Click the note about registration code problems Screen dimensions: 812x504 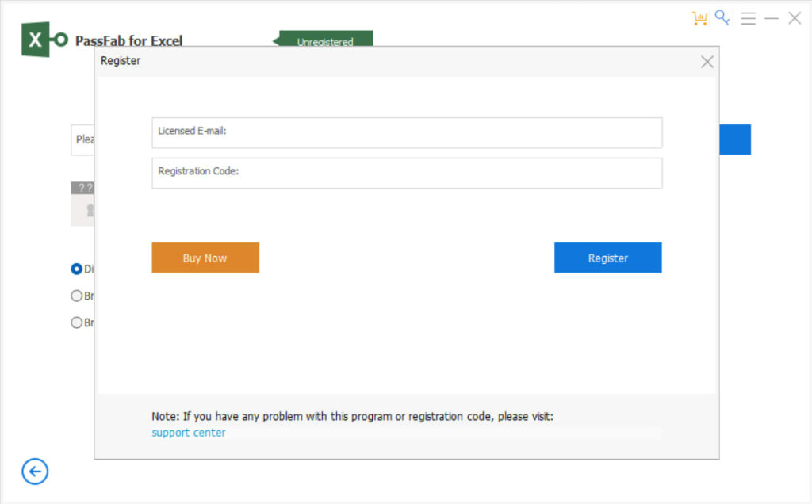tap(353, 417)
